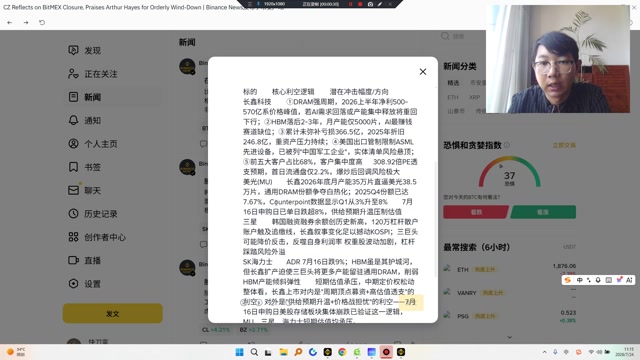640x360 pixels.
Task: Click the CL +4.21% ticker tag
Action: pos(216,329)
